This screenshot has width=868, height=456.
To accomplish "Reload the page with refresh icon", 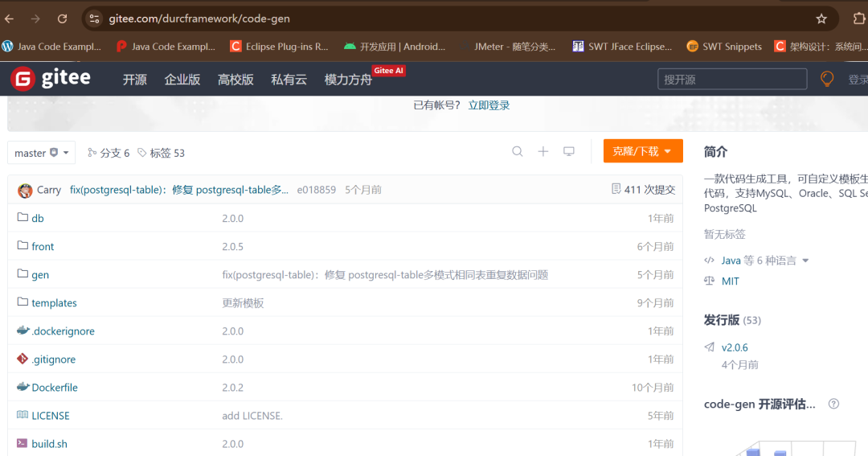I will point(62,18).
